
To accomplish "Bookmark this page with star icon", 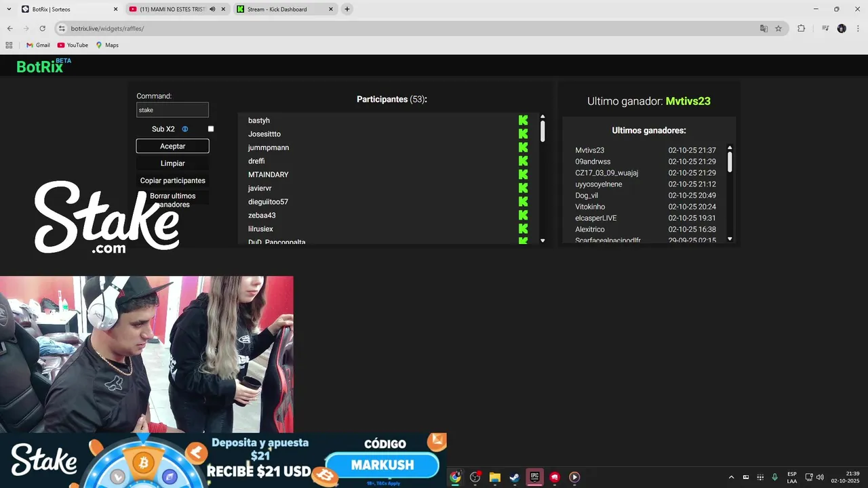I will pyautogui.click(x=778, y=28).
